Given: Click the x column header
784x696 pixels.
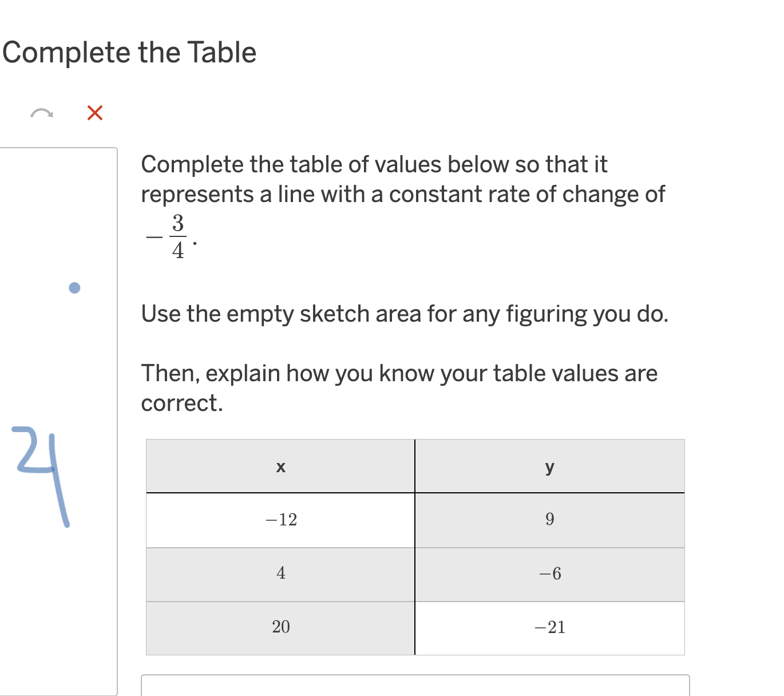Looking at the screenshot, I should point(280,466).
